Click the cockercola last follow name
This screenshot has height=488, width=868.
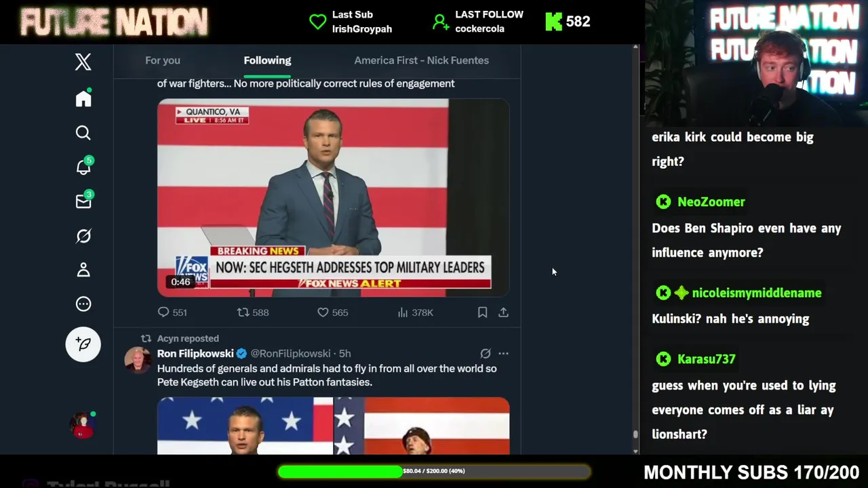click(479, 29)
